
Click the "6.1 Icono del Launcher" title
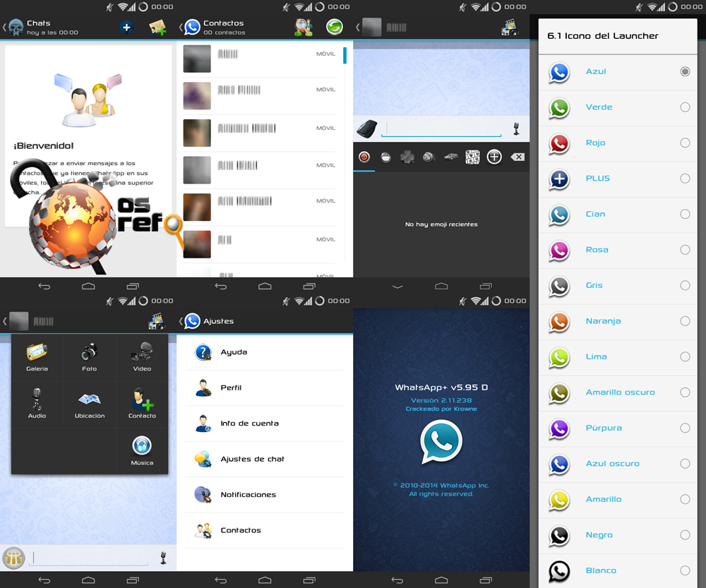tap(602, 36)
